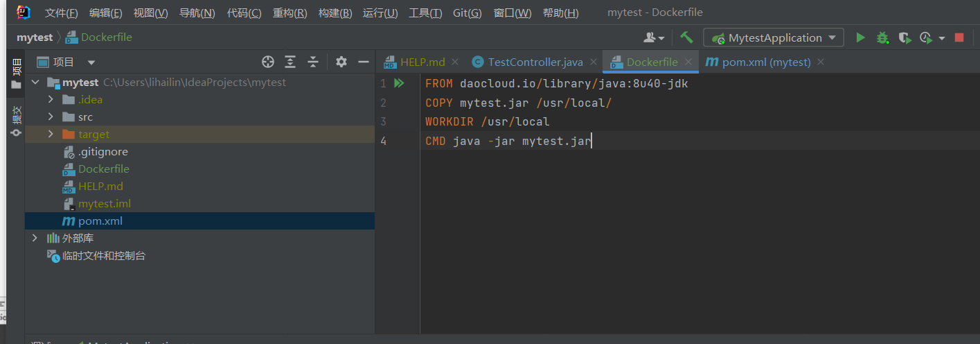Select the Dockerfile in project tree
Image resolution: width=980 pixels, height=344 pixels.
point(103,169)
